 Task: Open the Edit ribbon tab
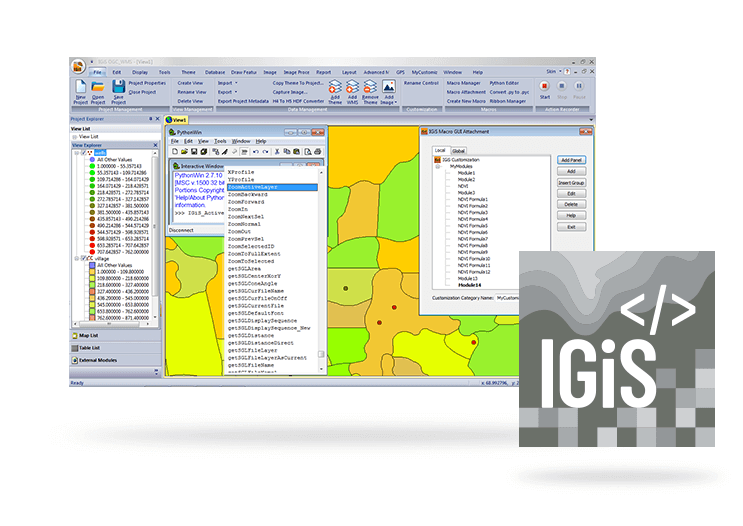117,73
